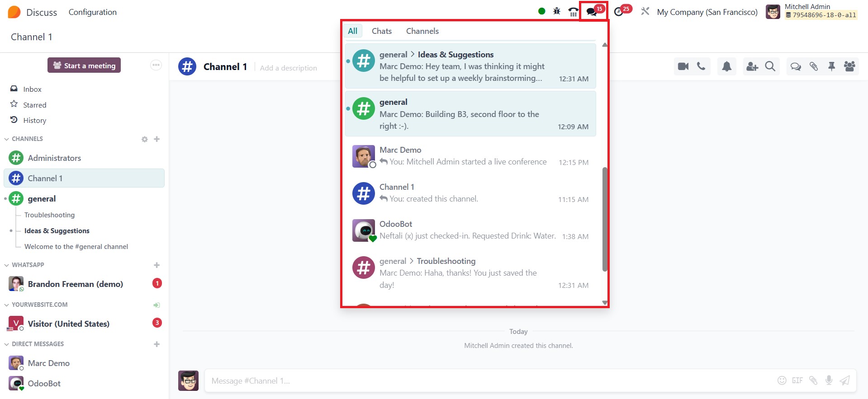
Task: Open the general Ideas & Suggestions notification
Action: click(470, 66)
